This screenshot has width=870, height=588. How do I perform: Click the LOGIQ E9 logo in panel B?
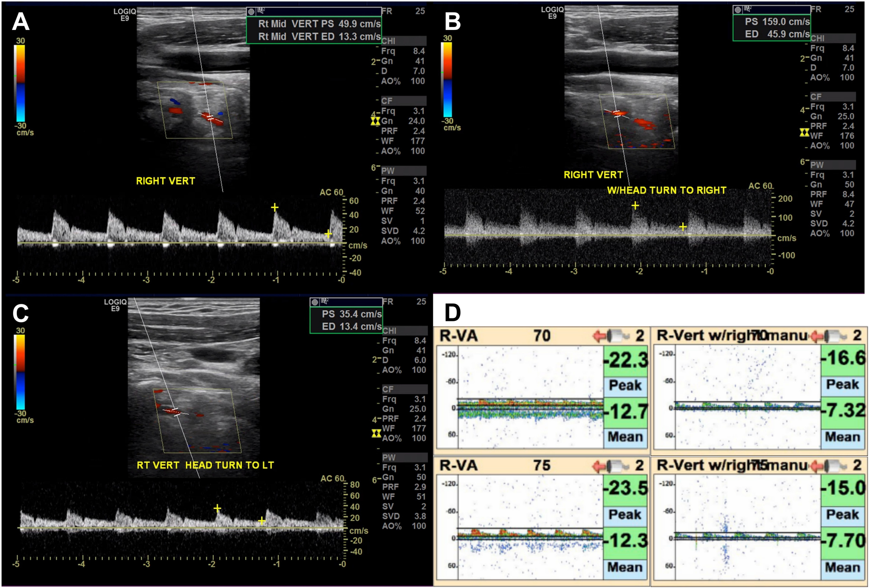552,13
